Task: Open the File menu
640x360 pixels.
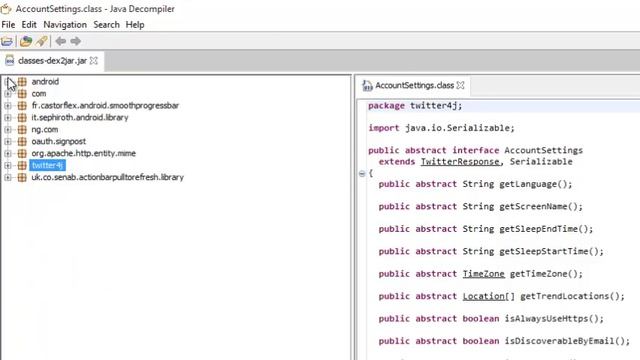Action: point(8,24)
